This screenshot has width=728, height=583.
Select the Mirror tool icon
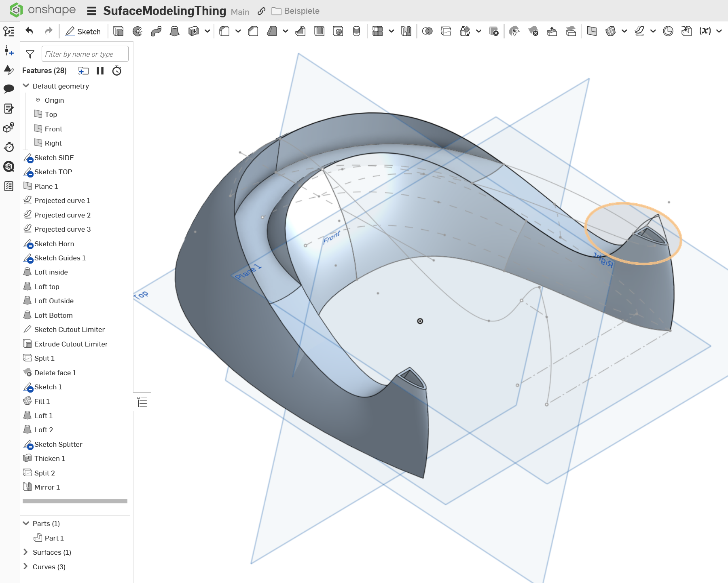406,31
